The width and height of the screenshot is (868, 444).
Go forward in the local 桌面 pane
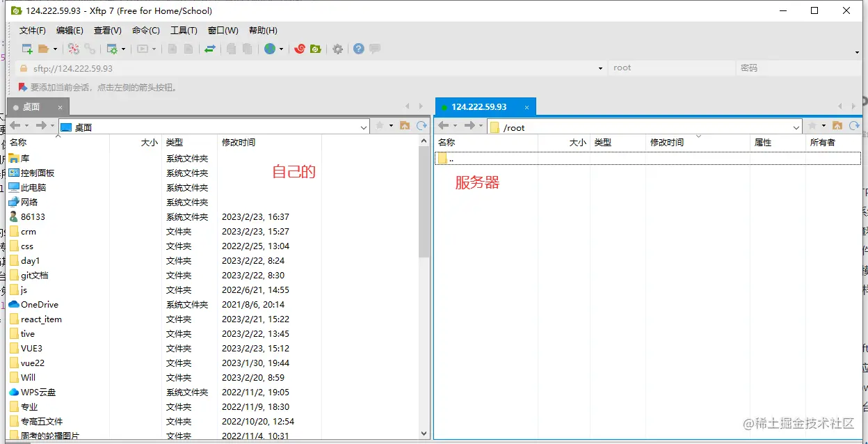(40, 125)
